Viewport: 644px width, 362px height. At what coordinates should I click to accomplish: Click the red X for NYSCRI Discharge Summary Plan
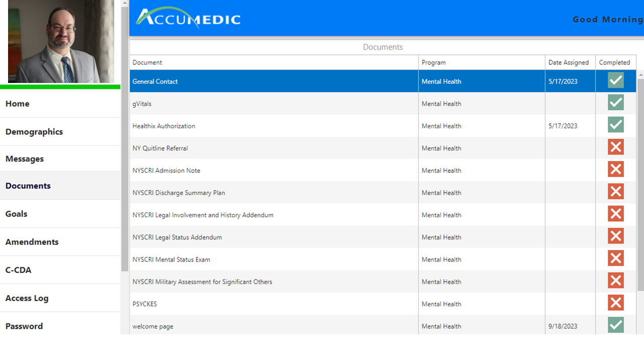(615, 191)
